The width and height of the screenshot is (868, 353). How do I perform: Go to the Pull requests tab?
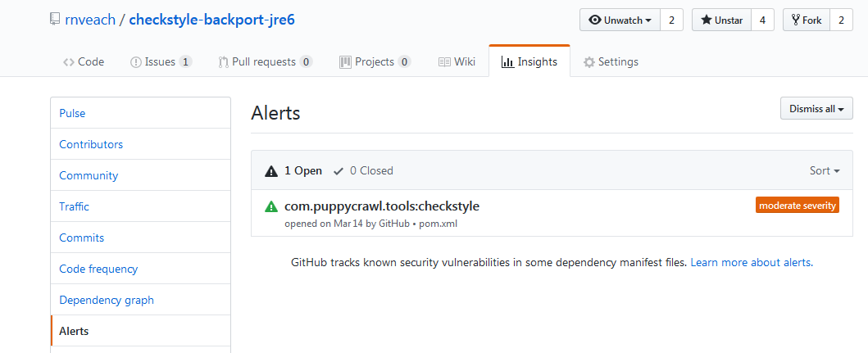pos(266,61)
